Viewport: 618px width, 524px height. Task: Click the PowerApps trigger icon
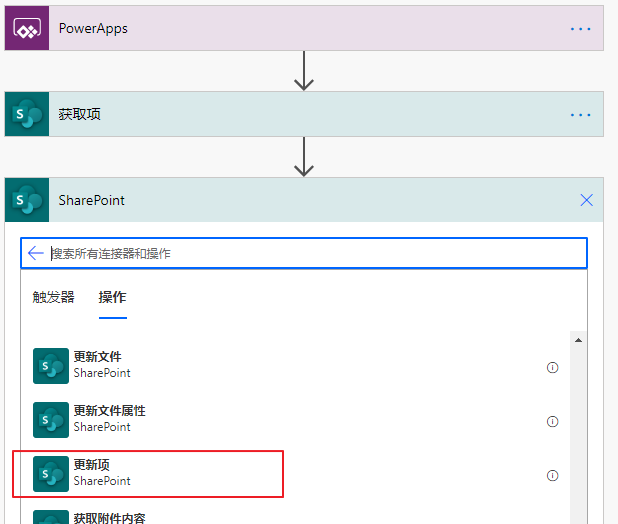point(27,28)
